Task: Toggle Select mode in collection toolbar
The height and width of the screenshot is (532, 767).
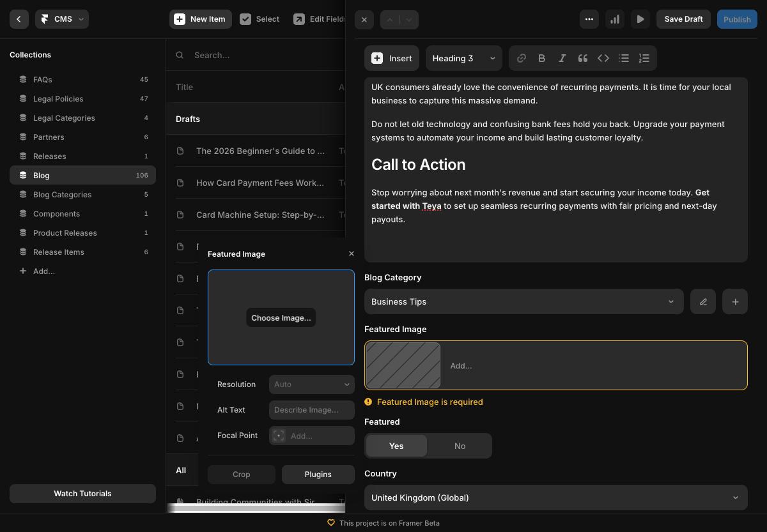Action: click(x=260, y=19)
